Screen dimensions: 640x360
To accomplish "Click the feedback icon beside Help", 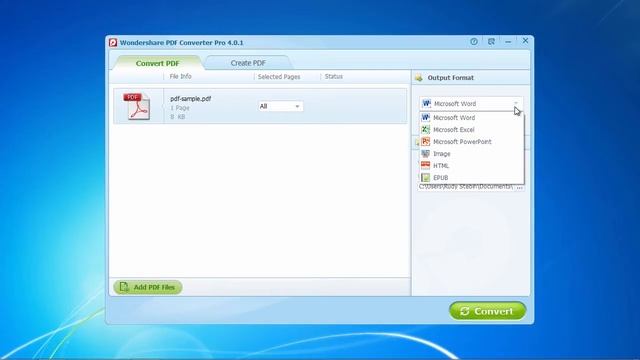I will [491, 41].
